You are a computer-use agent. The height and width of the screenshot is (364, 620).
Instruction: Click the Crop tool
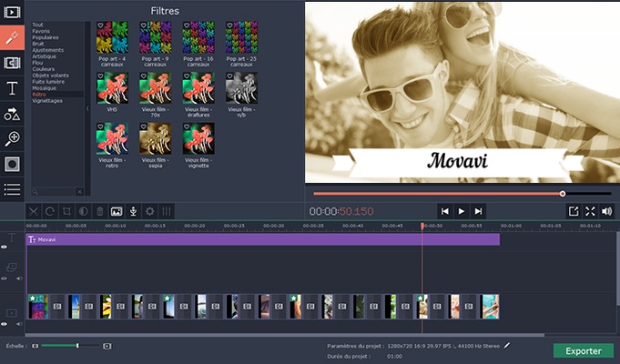pyautogui.click(x=66, y=211)
